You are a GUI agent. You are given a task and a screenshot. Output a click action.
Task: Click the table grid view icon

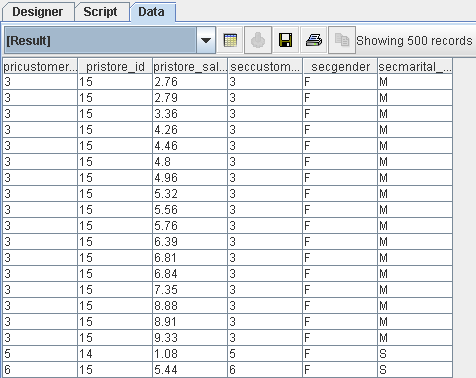click(230, 40)
